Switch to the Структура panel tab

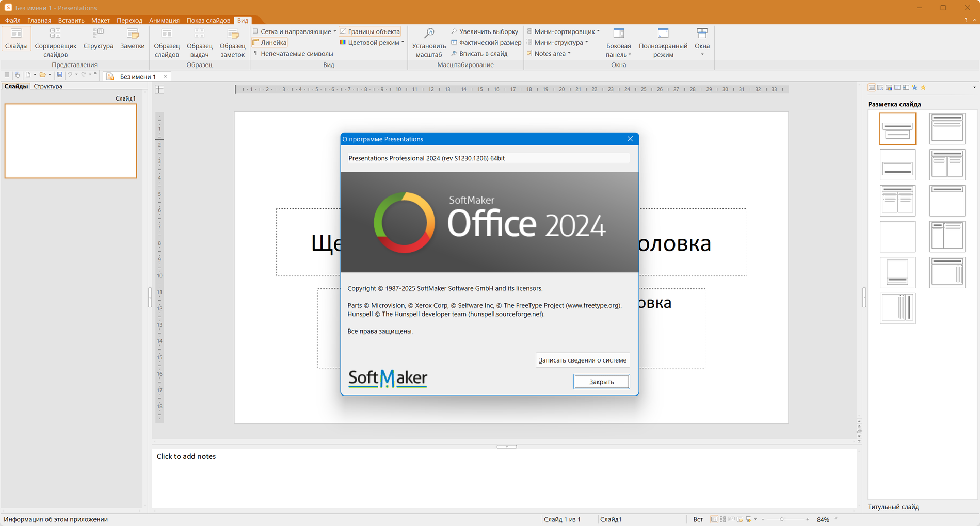tap(48, 86)
